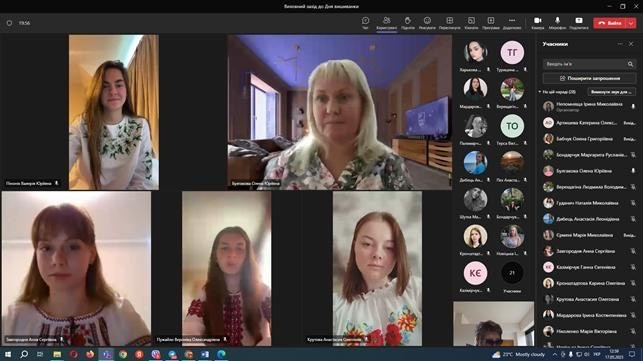Expand the leave call dropdown arrow
The height and width of the screenshot is (361, 643).
632,23
